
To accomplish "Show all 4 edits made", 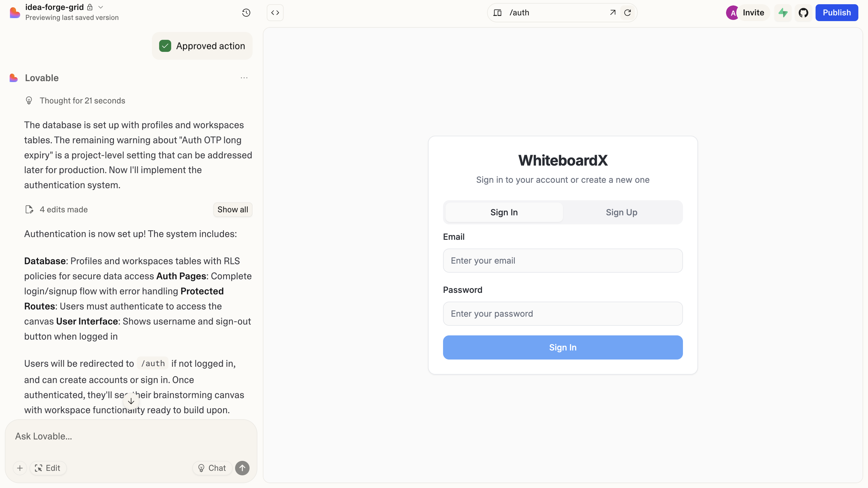I will point(232,209).
